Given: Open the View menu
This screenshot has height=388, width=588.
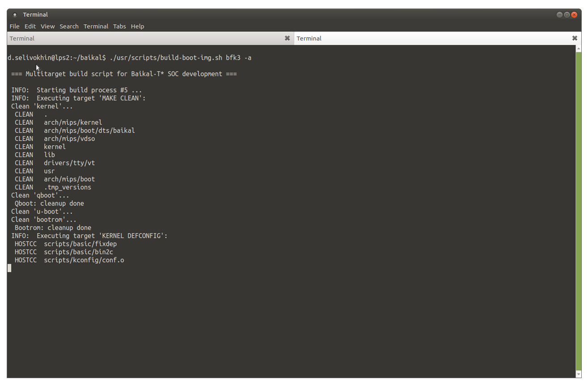Looking at the screenshot, I should (x=47, y=26).
